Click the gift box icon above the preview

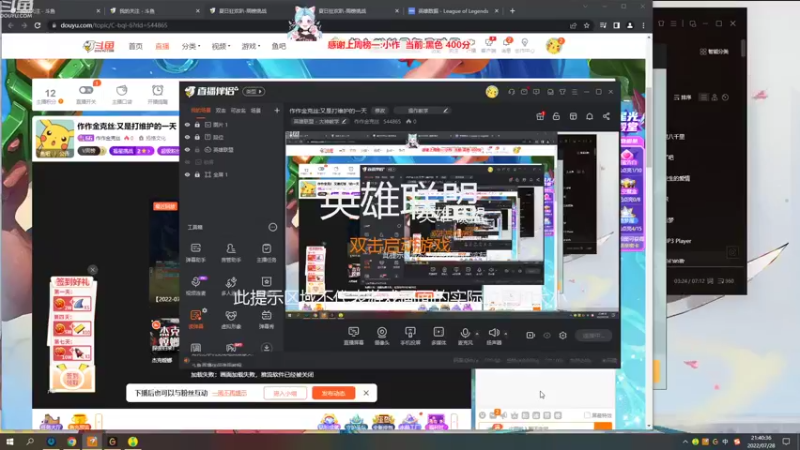click(540, 116)
